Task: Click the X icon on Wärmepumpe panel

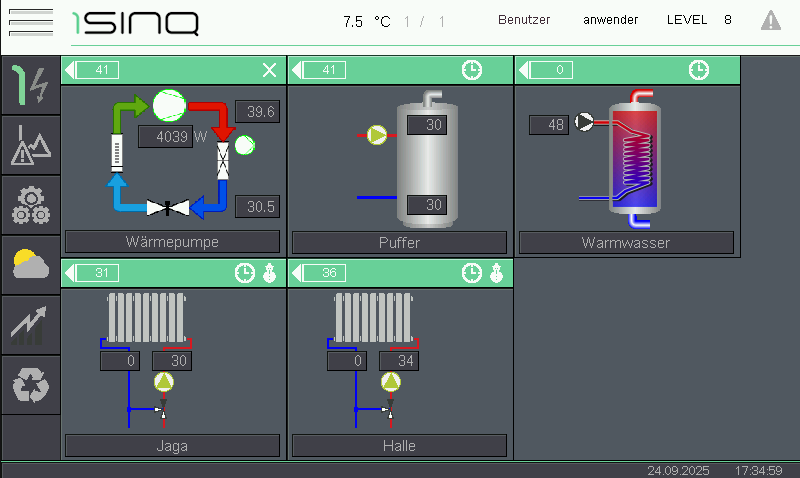Action: tap(269, 70)
